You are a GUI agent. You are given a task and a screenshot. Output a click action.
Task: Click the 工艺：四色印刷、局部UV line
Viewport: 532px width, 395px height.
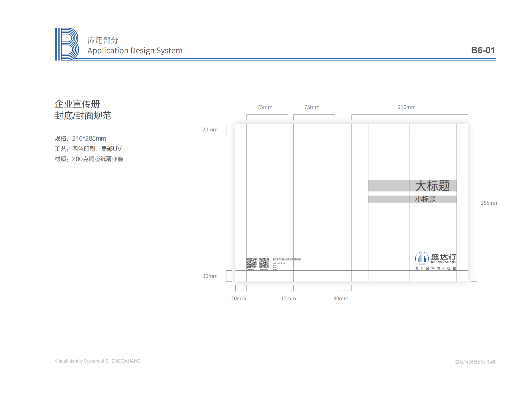(88, 149)
